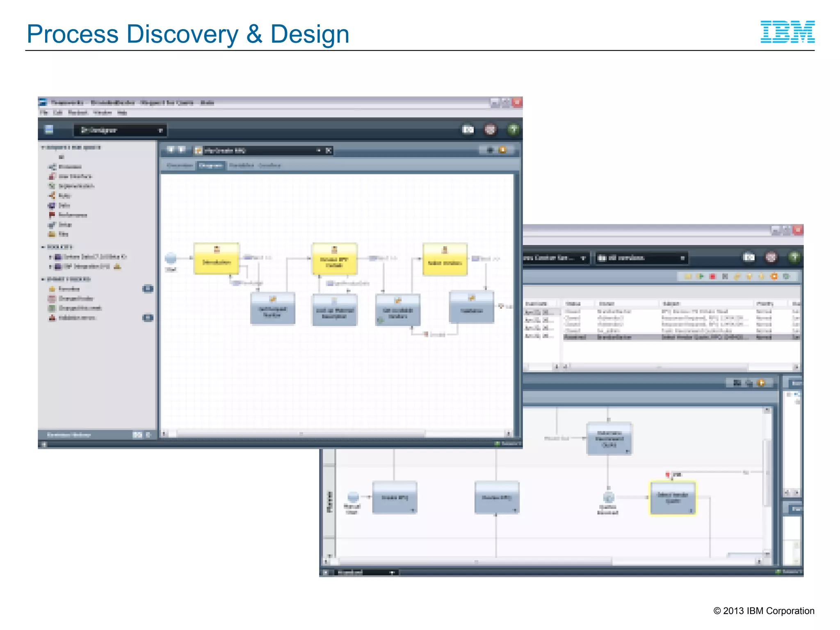This screenshot has width=840, height=630.
Task: Select yellow Select Vendors activity in diagram
Action: tap(445, 259)
